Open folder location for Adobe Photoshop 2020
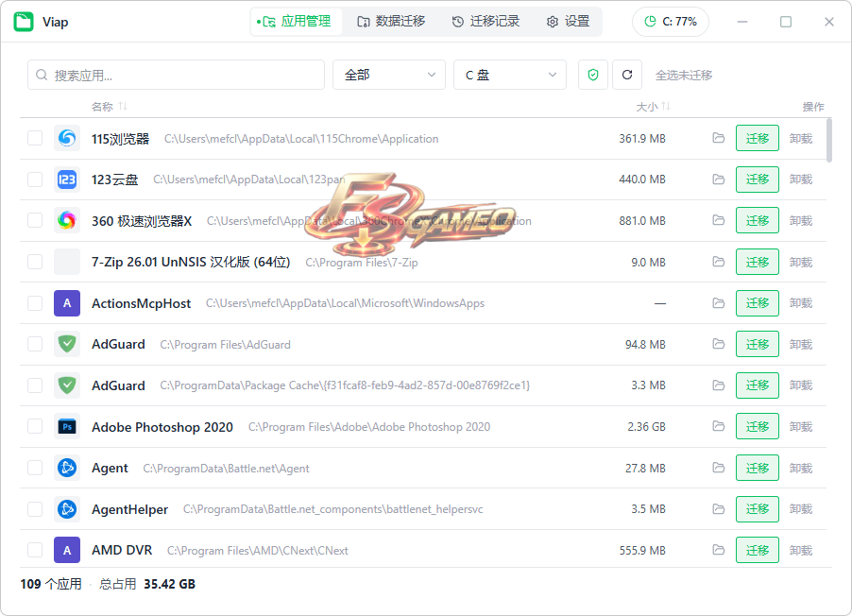Screen dimensions: 852x616 [x=718, y=426]
